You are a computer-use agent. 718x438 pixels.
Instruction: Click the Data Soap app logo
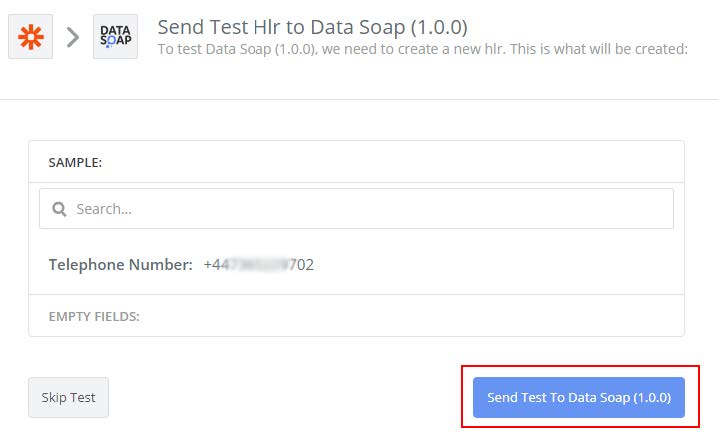point(115,37)
